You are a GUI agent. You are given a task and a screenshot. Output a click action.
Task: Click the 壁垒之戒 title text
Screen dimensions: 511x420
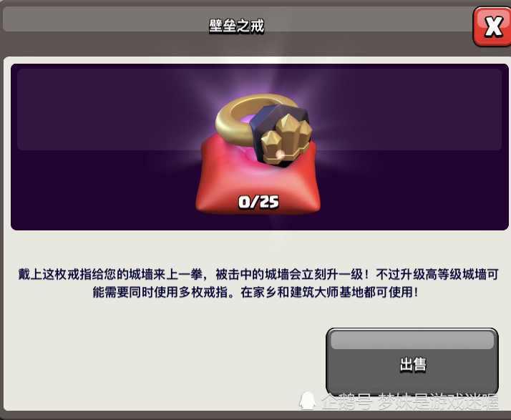[237, 26]
